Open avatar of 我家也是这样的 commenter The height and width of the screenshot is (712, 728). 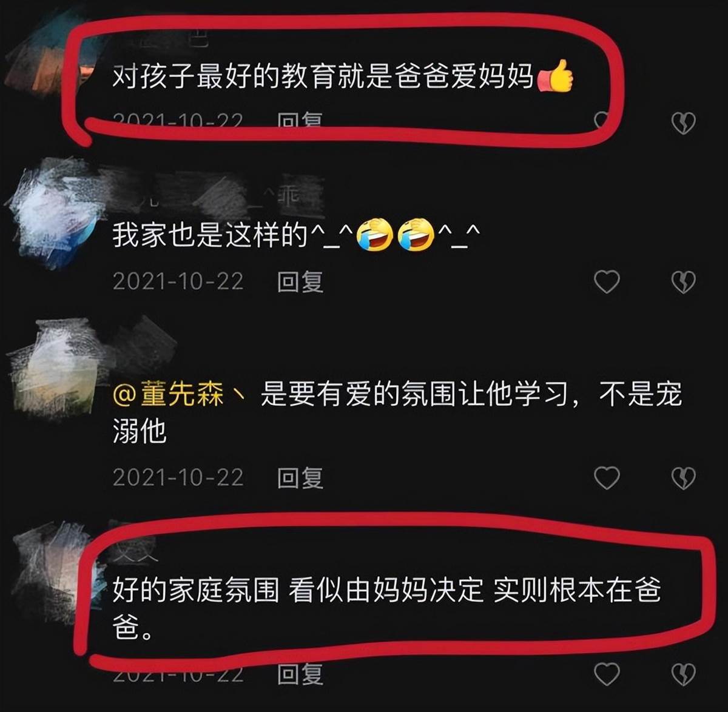[x=55, y=212]
